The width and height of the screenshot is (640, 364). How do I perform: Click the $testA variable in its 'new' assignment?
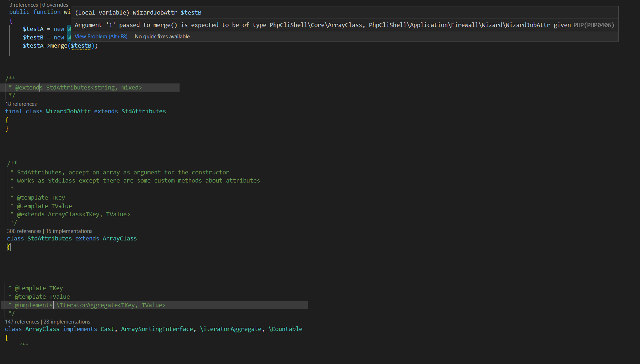tap(33, 29)
